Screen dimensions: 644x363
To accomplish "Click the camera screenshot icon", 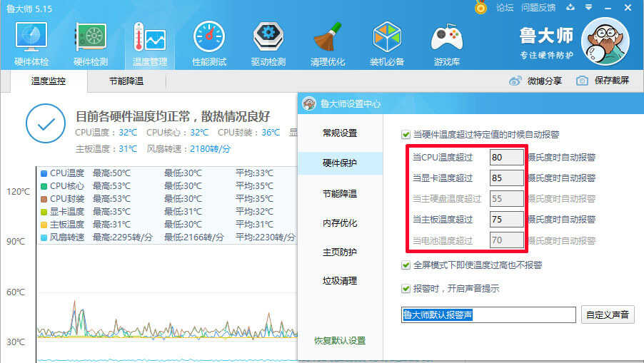I will tap(582, 81).
